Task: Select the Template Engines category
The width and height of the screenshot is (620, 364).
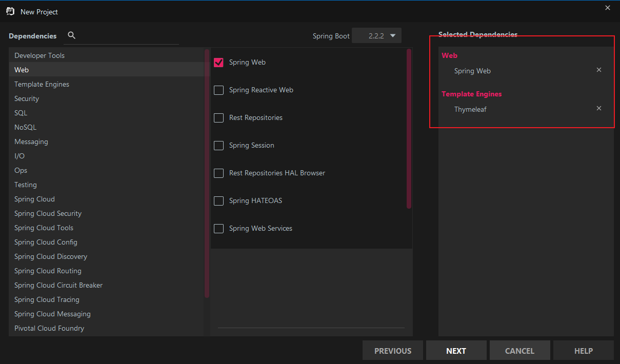Action: point(42,84)
